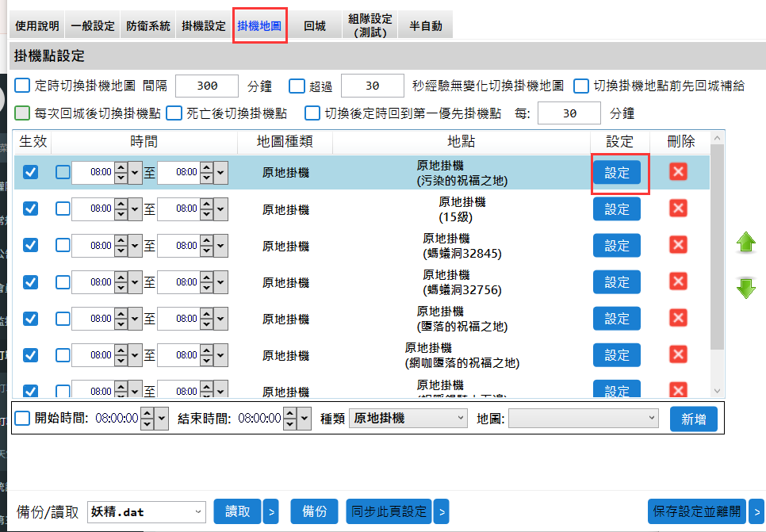Image resolution: width=766 pixels, height=532 pixels.
Task: Click start time spinner in 螞蟻洞32845 row
Action: click(121, 246)
